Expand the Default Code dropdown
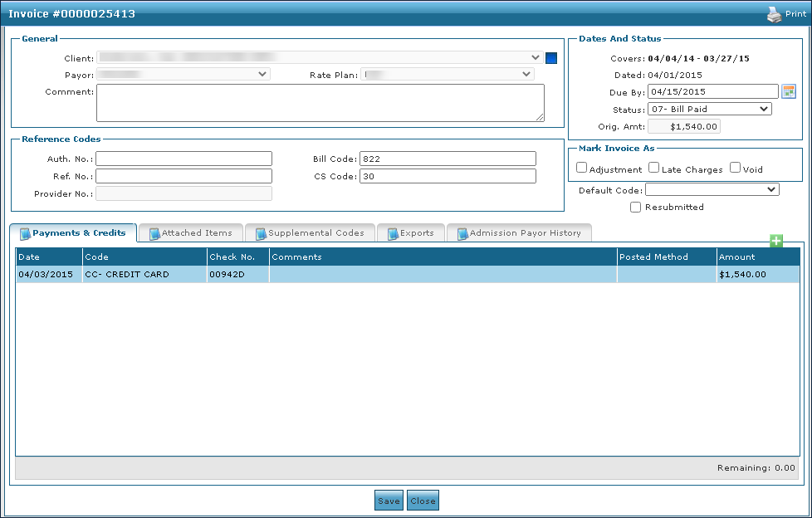 coord(712,190)
